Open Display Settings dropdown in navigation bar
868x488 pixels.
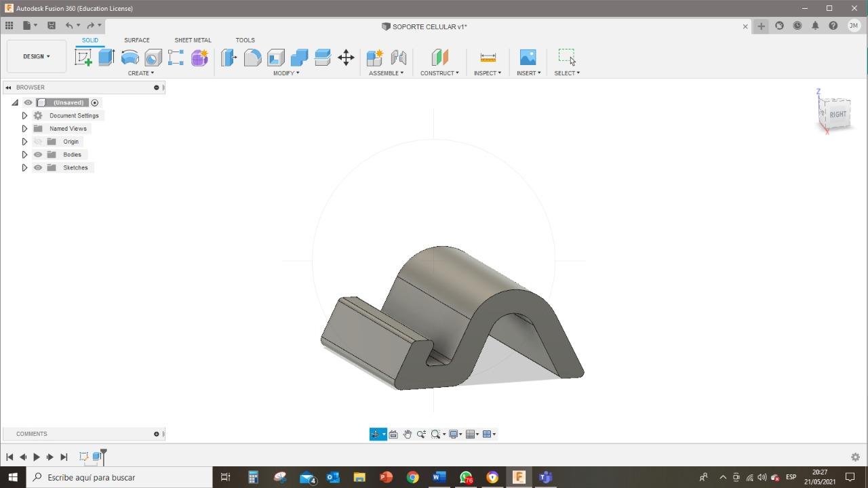455,434
